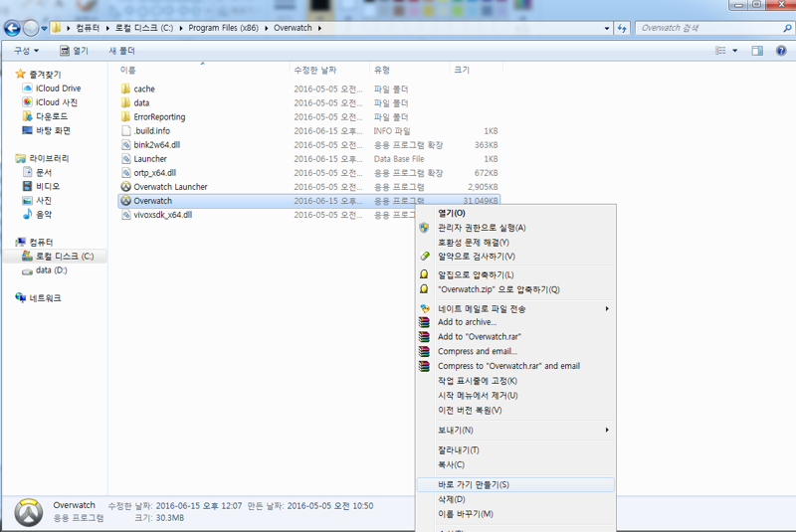Open the 구성 organize menu

pos(26,51)
